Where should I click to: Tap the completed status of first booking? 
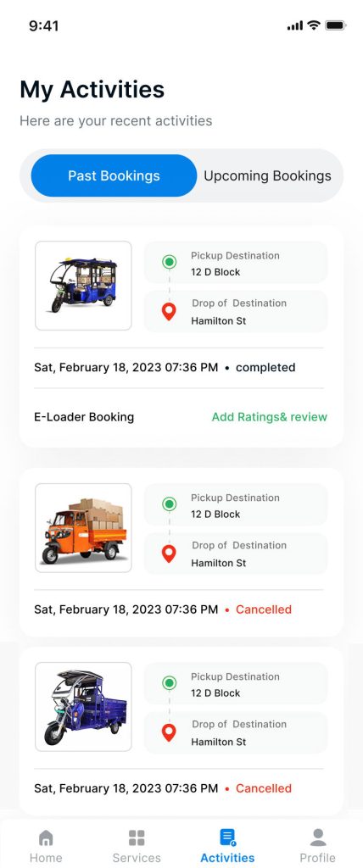coord(265,368)
